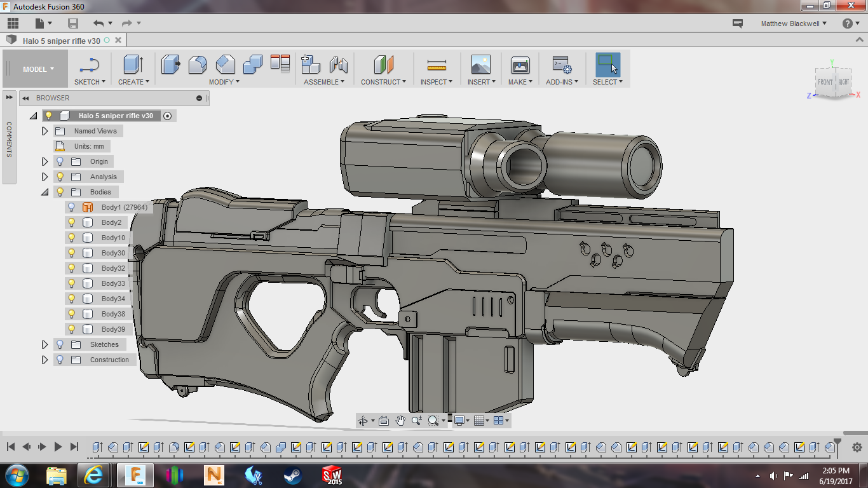
Task: Select the Pan hand tool
Action: pyautogui.click(x=400, y=421)
